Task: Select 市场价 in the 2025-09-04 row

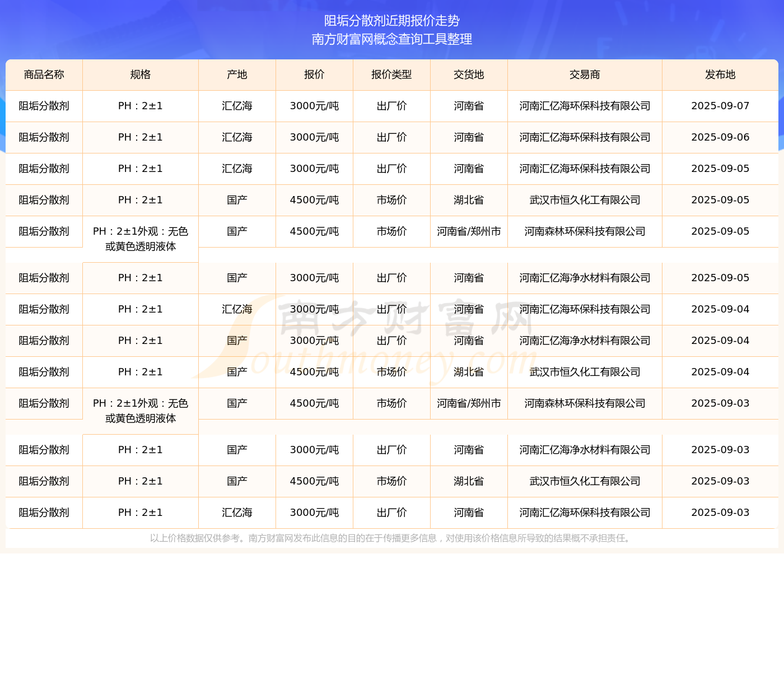Action: (391, 372)
